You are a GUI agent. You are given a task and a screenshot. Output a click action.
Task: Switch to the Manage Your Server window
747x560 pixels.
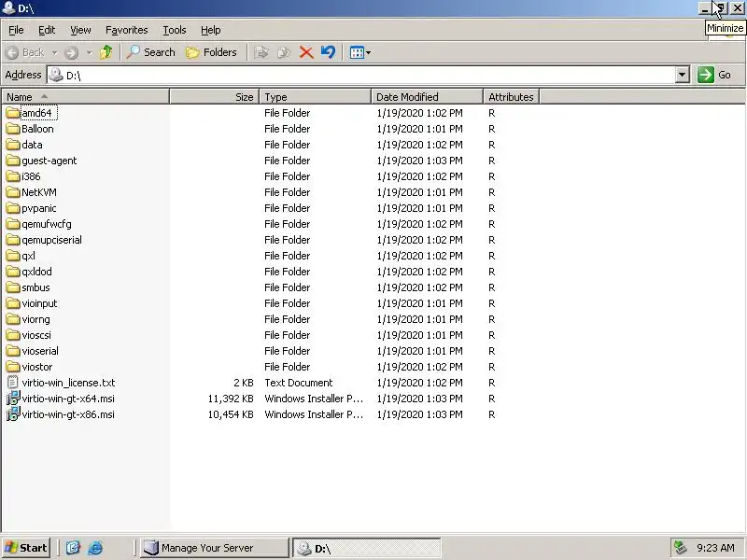[215, 548]
